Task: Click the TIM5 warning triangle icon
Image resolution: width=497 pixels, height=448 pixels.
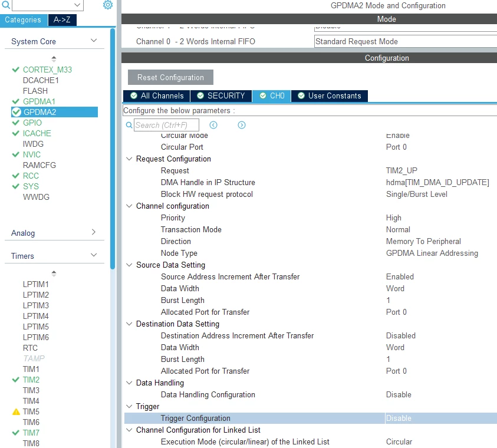Action: (x=16, y=411)
